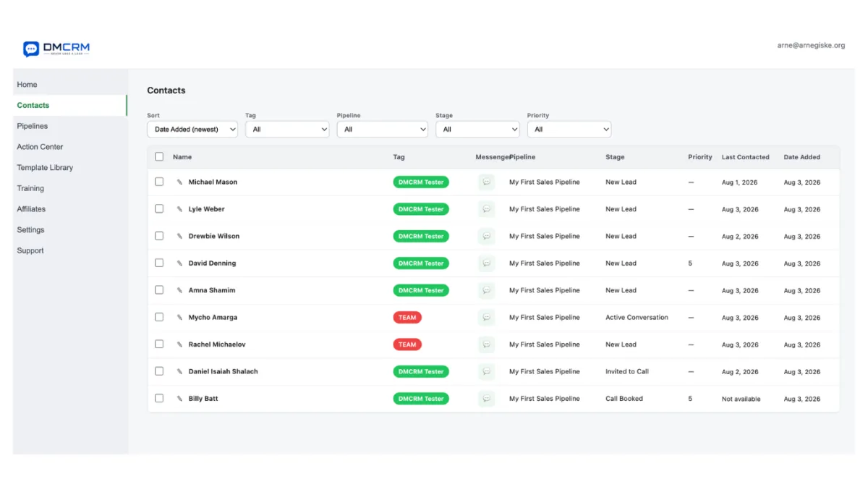
Task: Check the box for David Denning
Action: coord(159,263)
